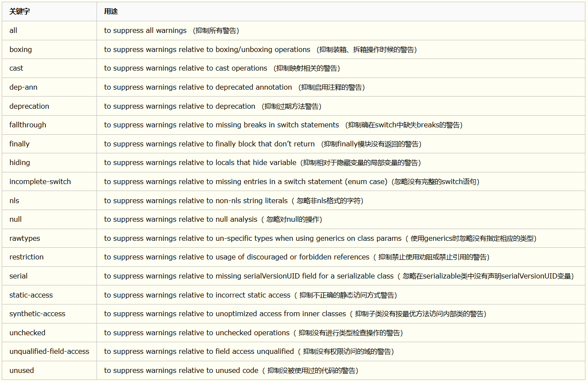Click the "restriction" keyword cell

[x=26, y=257]
